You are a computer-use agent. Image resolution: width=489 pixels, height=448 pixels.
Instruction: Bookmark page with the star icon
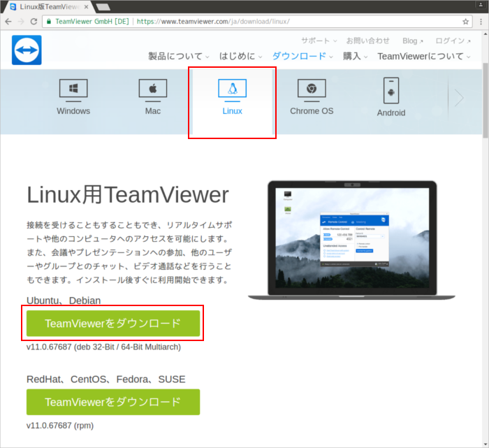point(466,22)
